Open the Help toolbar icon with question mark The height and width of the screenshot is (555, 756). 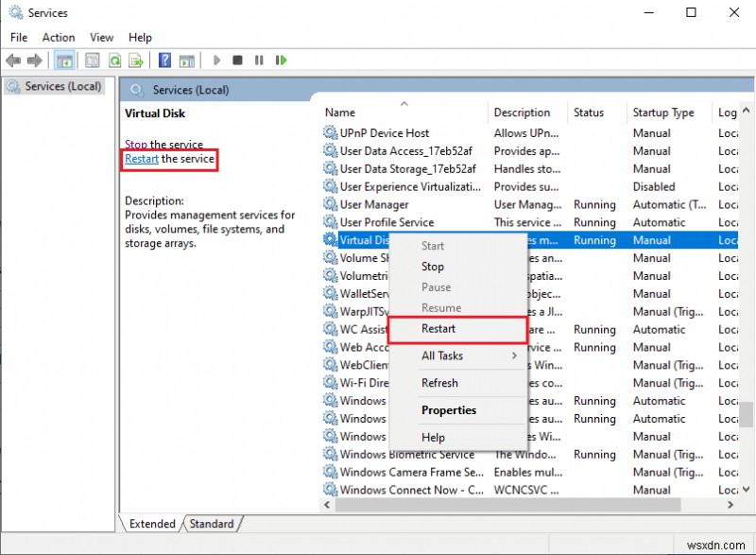(164, 61)
